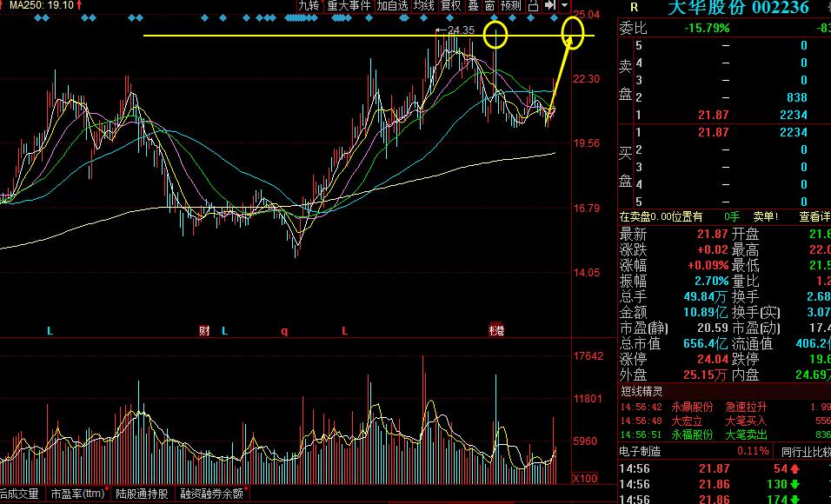Click the 涨幅 value +0.09%
831x504 pixels.
tap(708, 265)
